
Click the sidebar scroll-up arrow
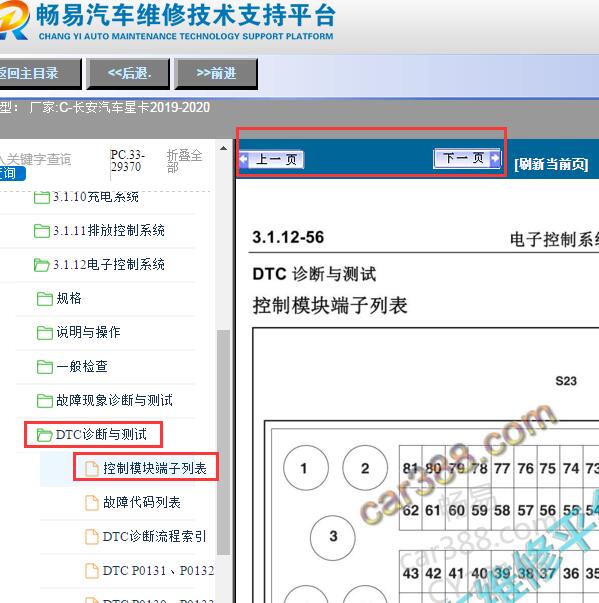click(223, 148)
